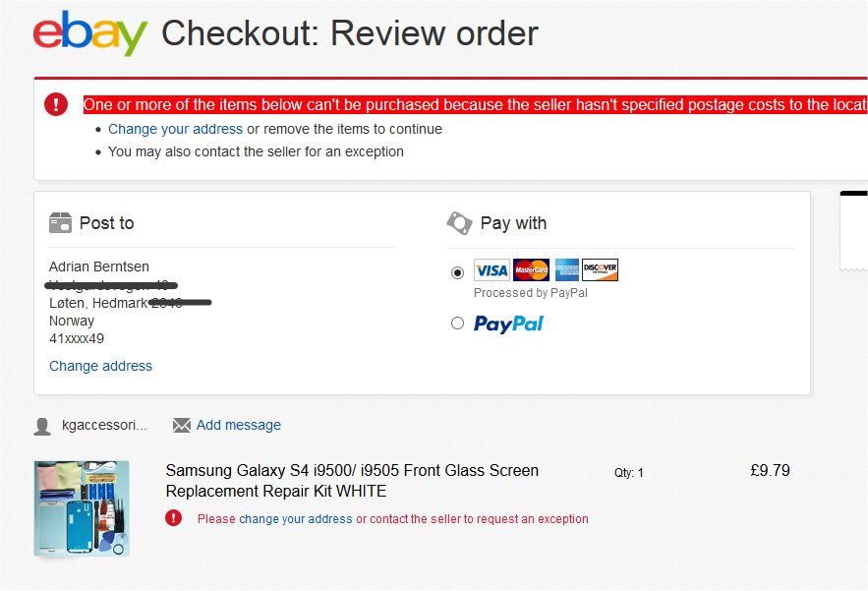
Task: Click the seller profile silhouette icon
Action: [x=42, y=427]
